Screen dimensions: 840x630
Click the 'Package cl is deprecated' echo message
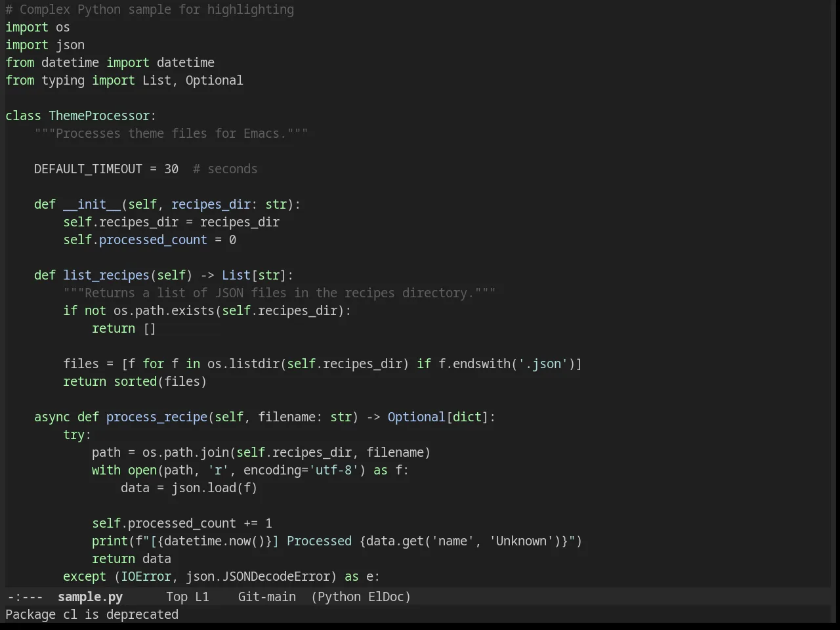(x=92, y=614)
